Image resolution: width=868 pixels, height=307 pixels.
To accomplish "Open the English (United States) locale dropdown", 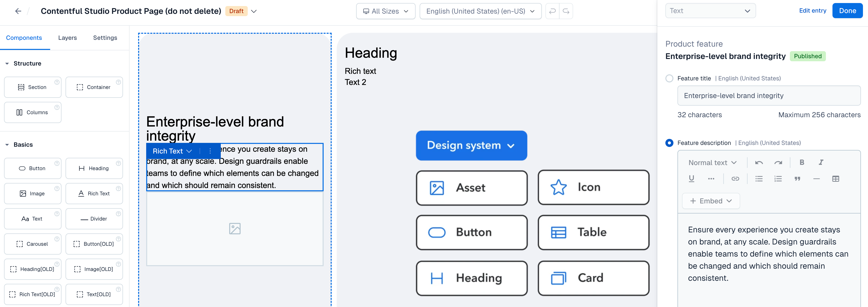I will click(480, 11).
